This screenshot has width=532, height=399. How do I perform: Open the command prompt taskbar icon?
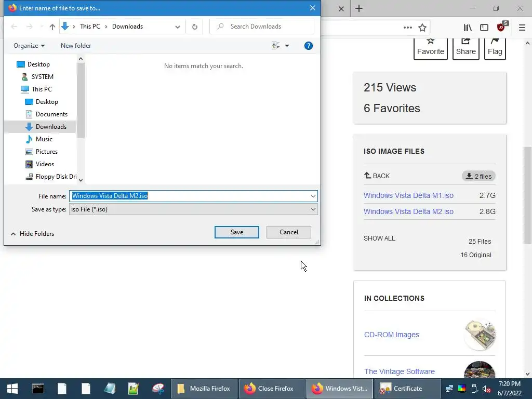(37, 389)
